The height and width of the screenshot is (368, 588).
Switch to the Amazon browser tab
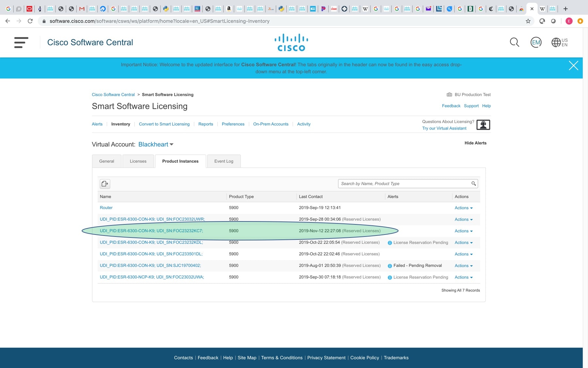[x=229, y=9]
